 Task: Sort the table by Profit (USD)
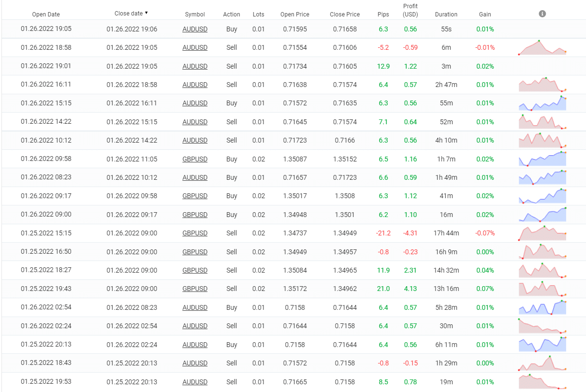coord(410,10)
